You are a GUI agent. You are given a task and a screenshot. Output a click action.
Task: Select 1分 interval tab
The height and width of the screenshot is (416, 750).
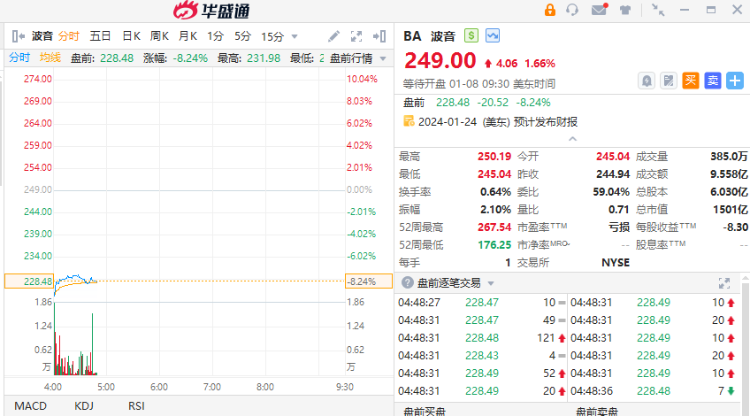tap(215, 36)
